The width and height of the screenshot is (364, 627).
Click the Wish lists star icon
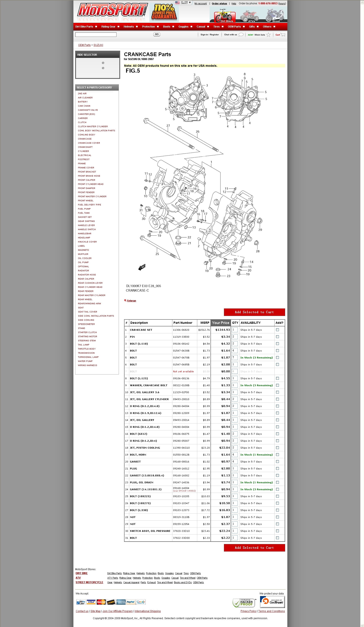coord(268,35)
